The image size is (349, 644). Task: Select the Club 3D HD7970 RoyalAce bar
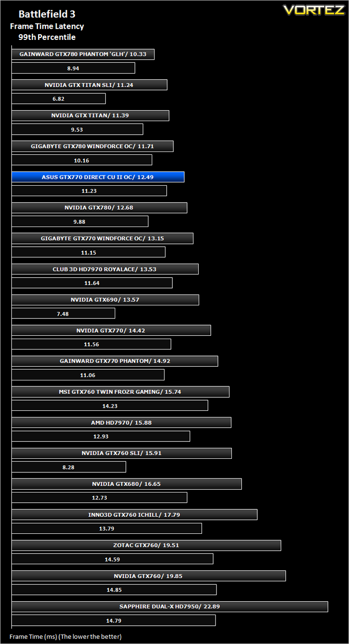(105, 269)
